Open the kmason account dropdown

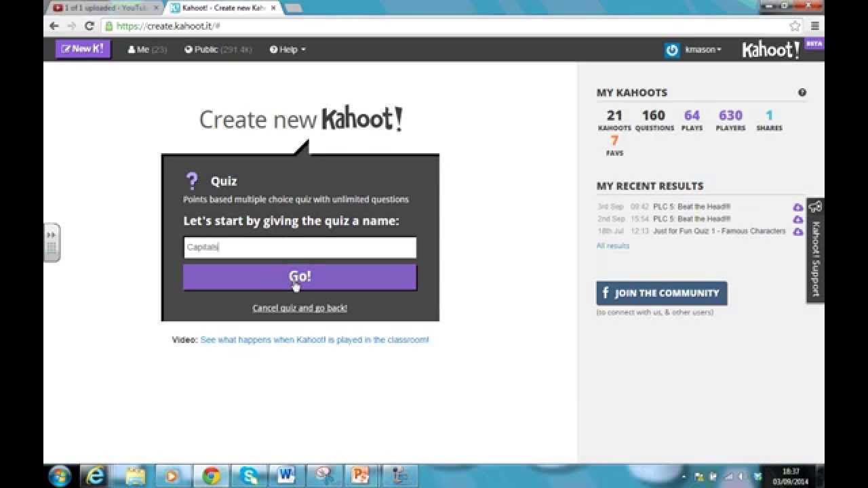(x=703, y=49)
